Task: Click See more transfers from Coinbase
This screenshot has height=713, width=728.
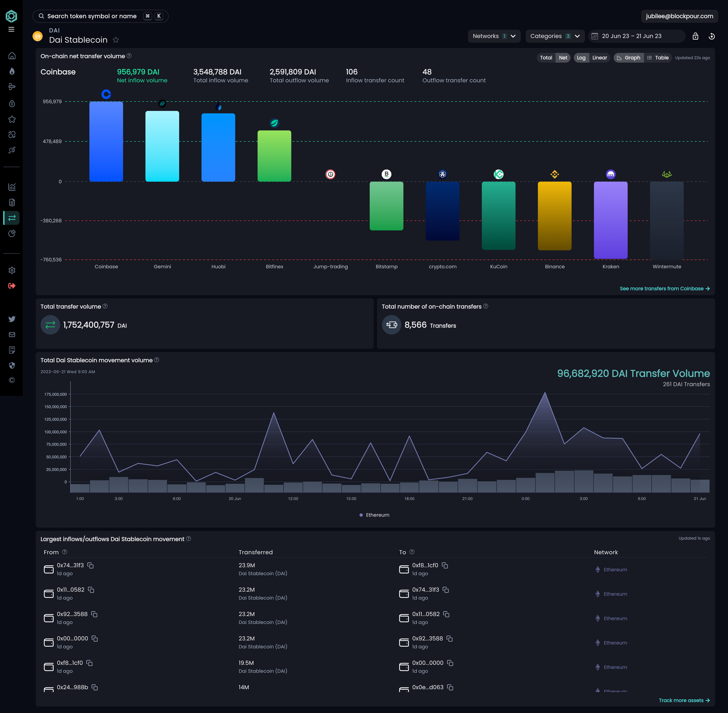Action: coord(664,289)
